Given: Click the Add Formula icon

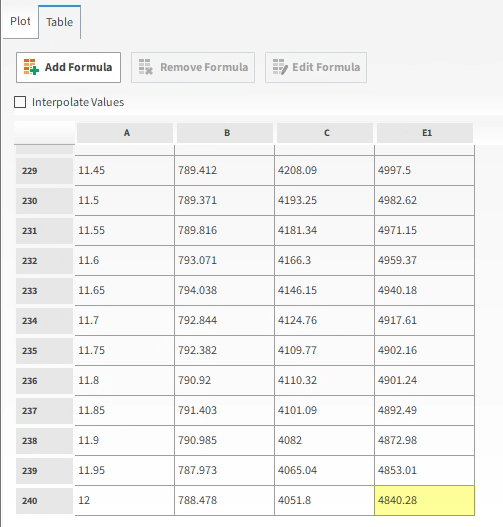Looking at the screenshot, I should [31, 67].
